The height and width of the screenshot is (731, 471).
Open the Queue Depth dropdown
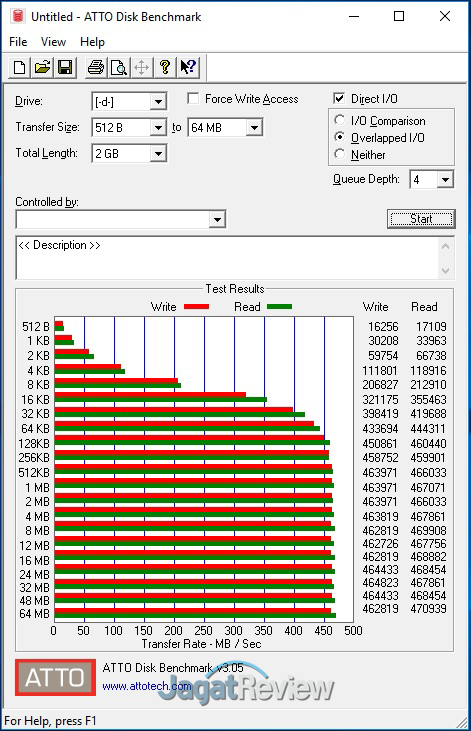point(445,179)
